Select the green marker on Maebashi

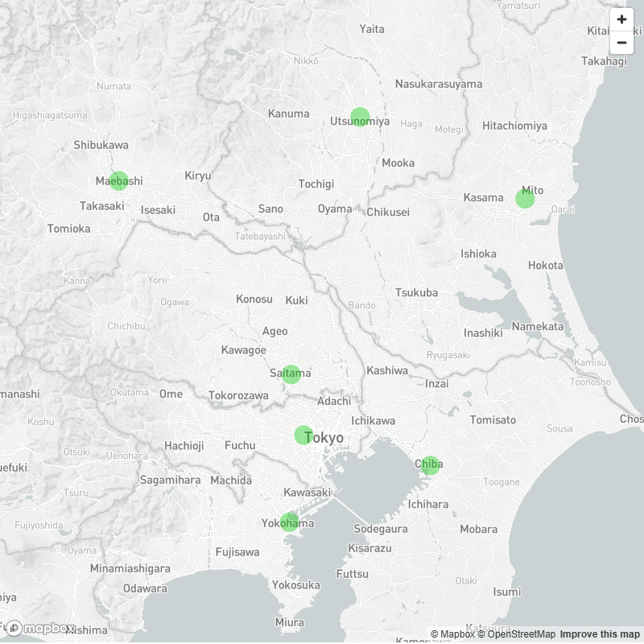(118, 181)
